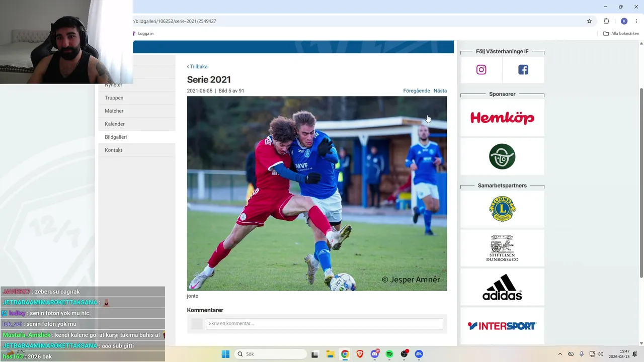Go to the Nästa image

click(x=440, y=91)
